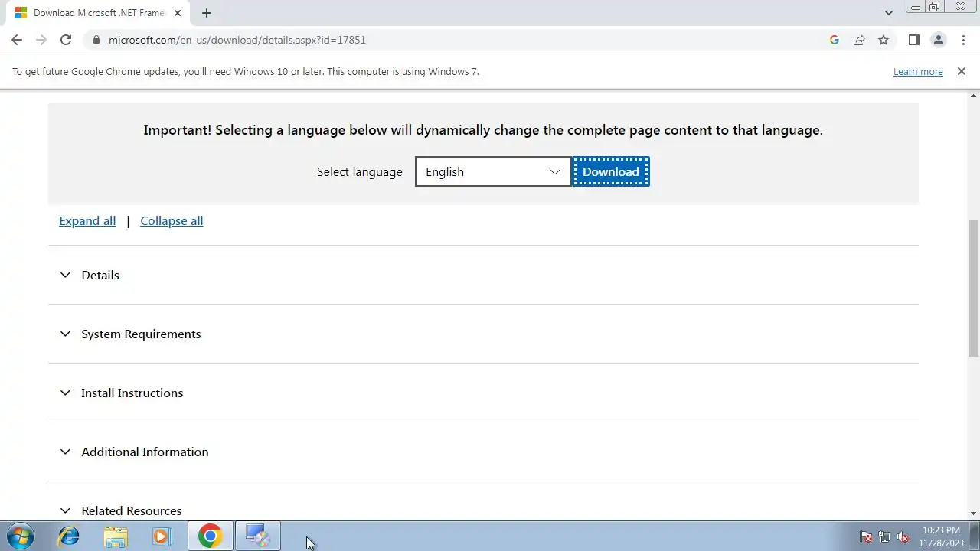
Task: Open the installer program taskbar icon
Action: 258,536
